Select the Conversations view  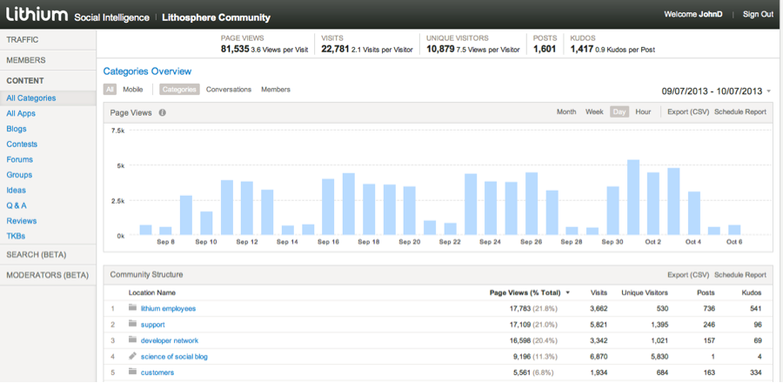[x=228, y=89]
